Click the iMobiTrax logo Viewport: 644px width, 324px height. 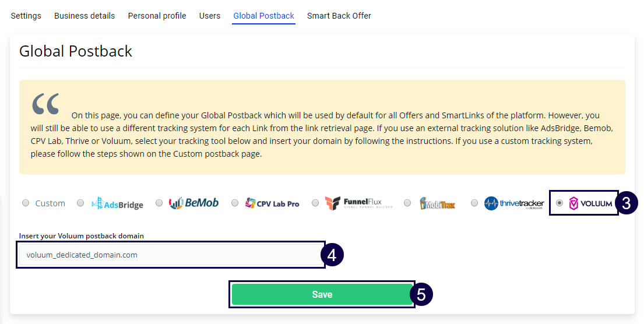(438, 203)
